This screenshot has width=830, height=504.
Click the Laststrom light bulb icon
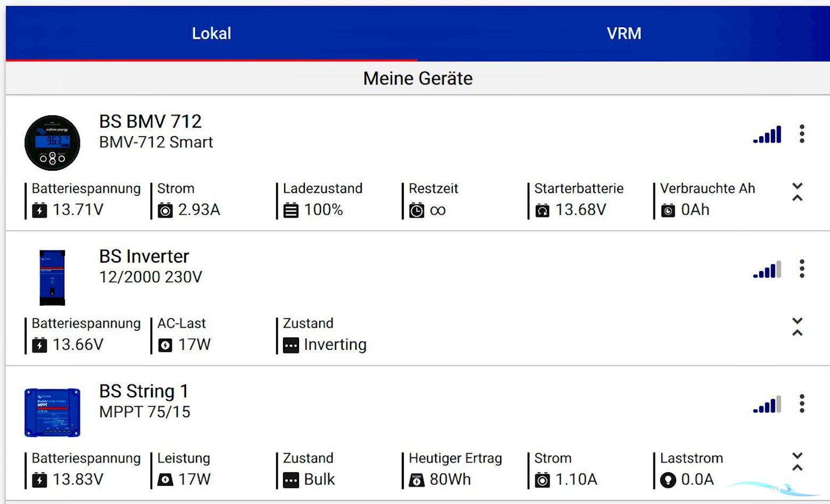coord(668,480)
